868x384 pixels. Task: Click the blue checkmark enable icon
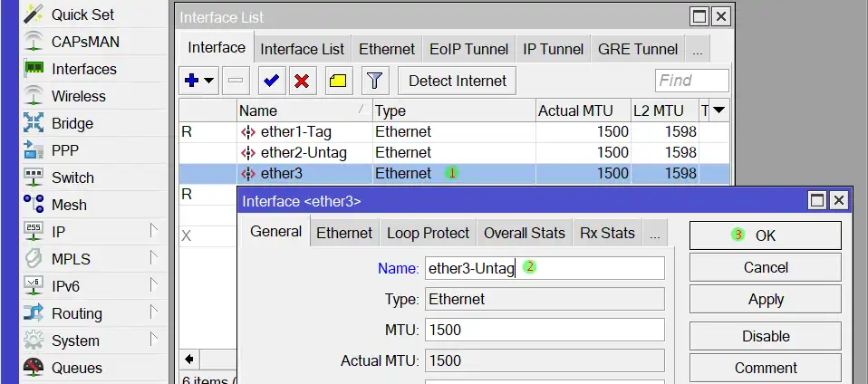coord(270,81)
